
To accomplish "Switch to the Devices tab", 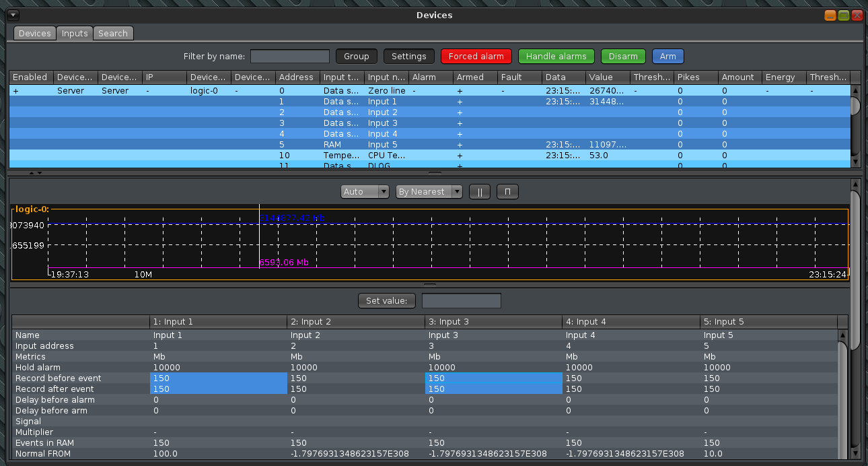I will click(34, 33).
